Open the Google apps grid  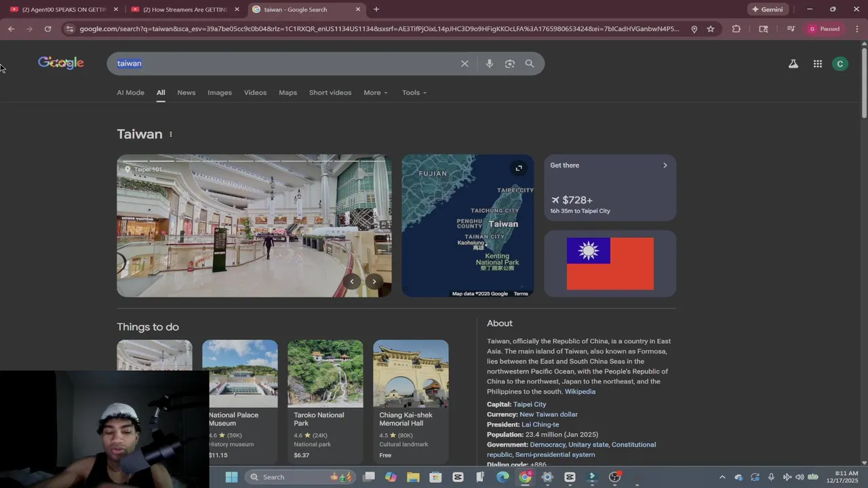pos(818,64)
